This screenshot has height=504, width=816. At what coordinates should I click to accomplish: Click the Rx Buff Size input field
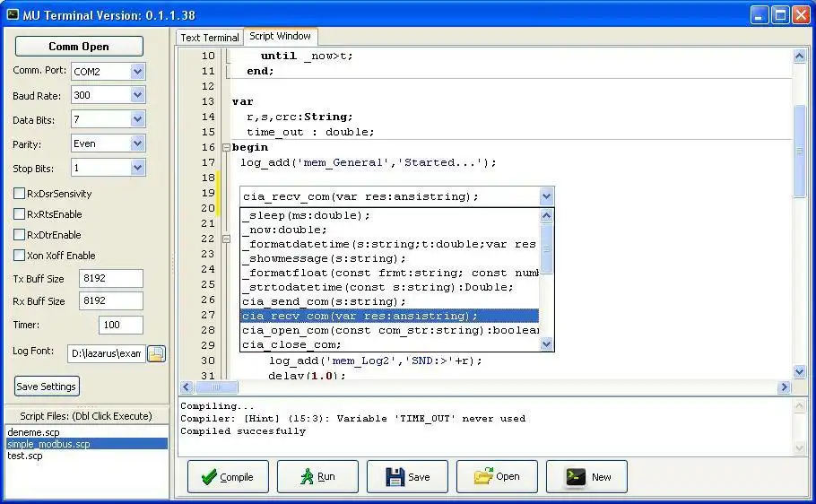[x=111, y=300]
